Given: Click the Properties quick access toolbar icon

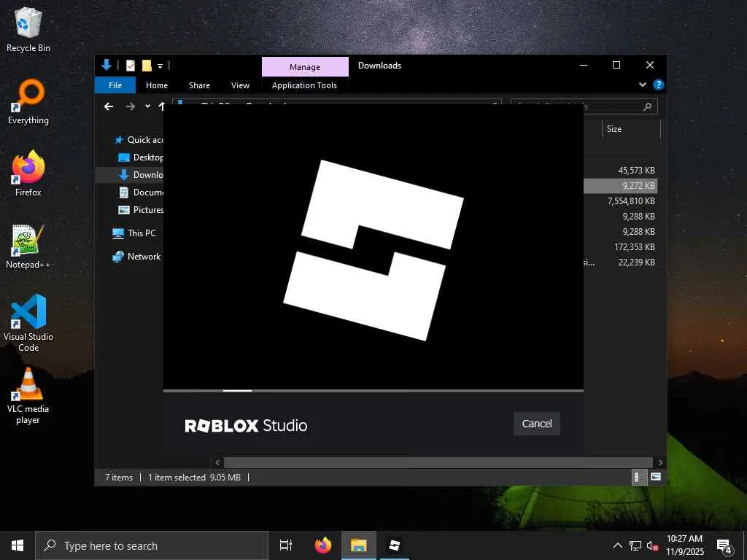Looking at the screenshot, I should tap(130, 65).
